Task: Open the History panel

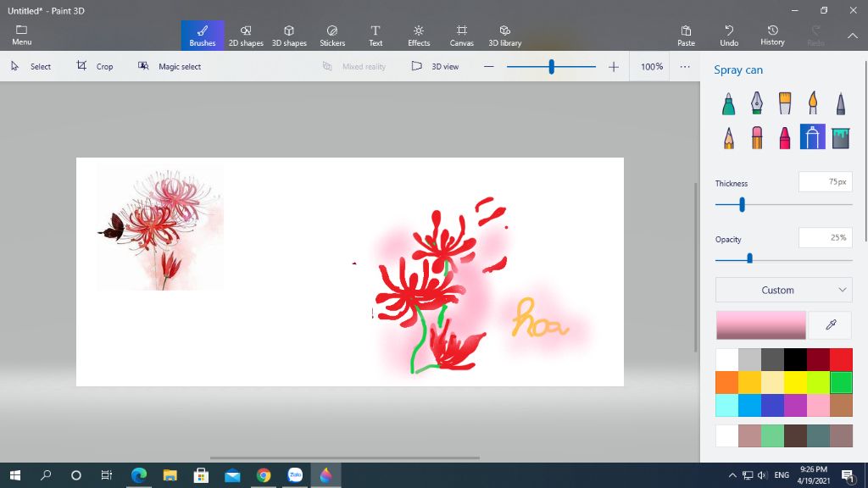Action: pos(772,36)
